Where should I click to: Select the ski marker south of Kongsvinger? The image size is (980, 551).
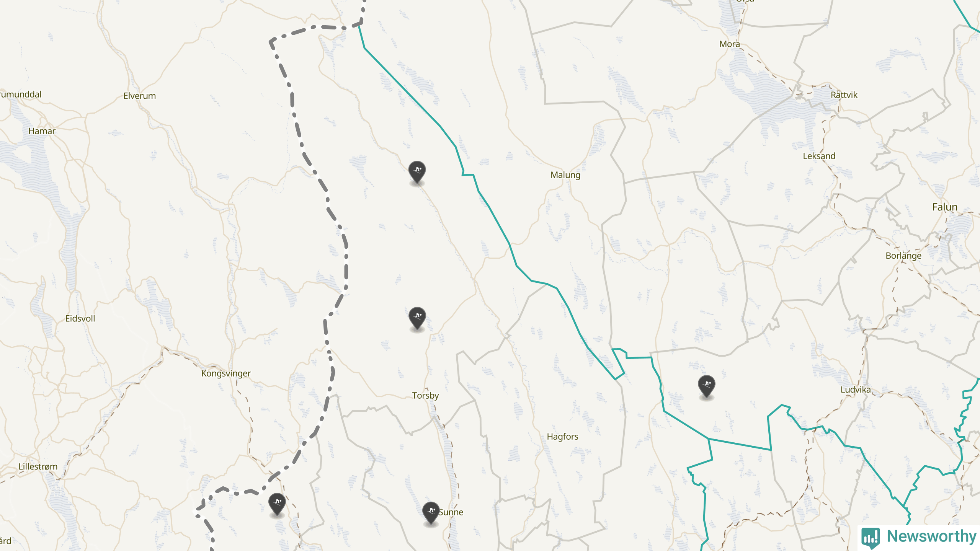(277, 504)
